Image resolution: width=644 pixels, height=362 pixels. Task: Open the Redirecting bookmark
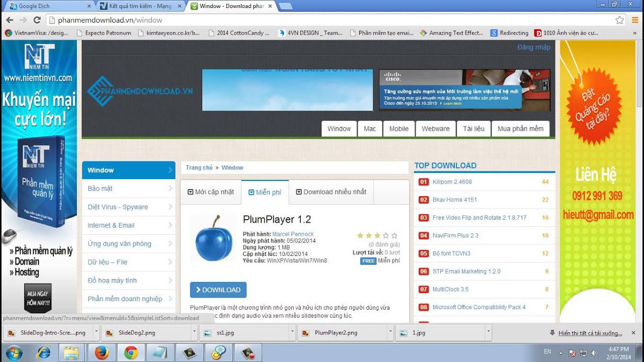pos(510,33)
